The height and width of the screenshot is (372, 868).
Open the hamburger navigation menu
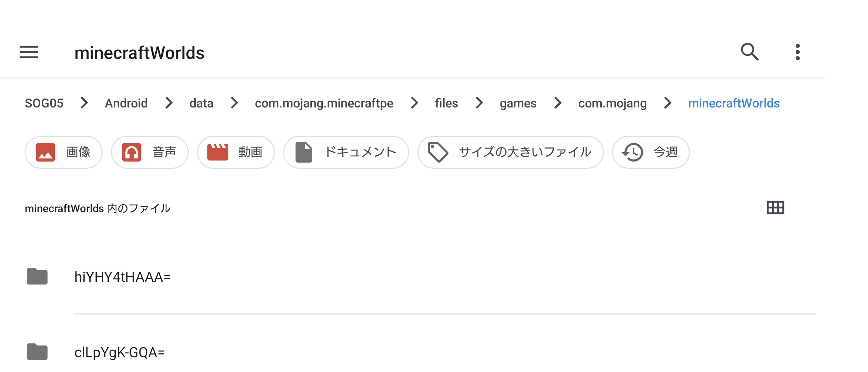pos(29,52)
